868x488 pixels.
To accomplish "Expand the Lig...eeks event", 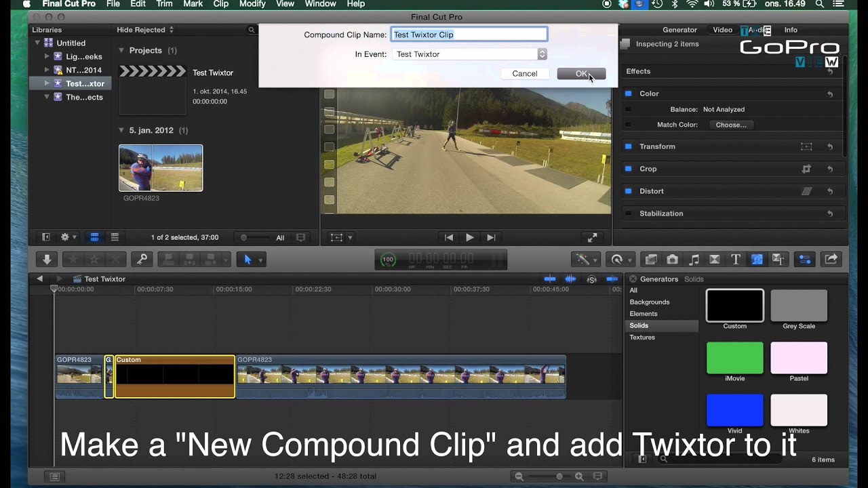I will (47, 56).
